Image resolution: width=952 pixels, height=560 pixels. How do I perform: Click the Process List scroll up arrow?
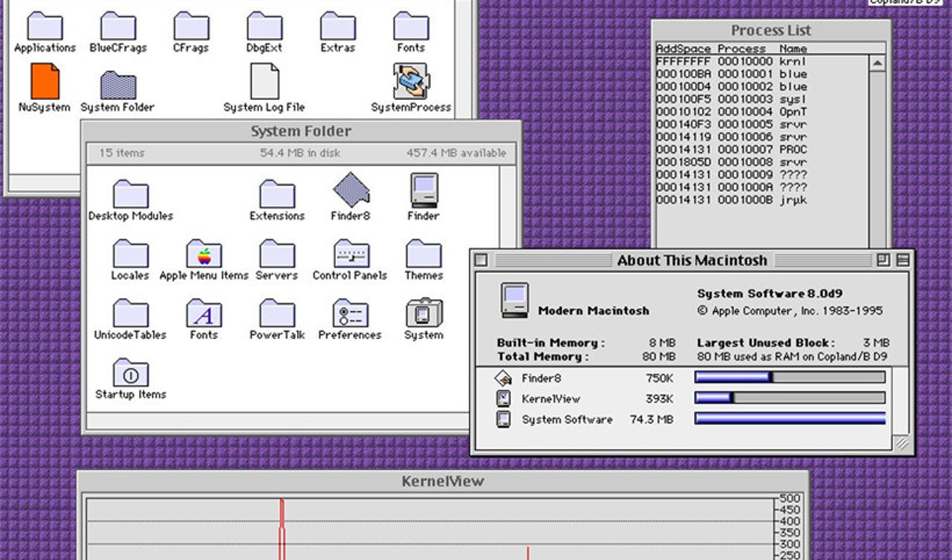pos(877,63)
